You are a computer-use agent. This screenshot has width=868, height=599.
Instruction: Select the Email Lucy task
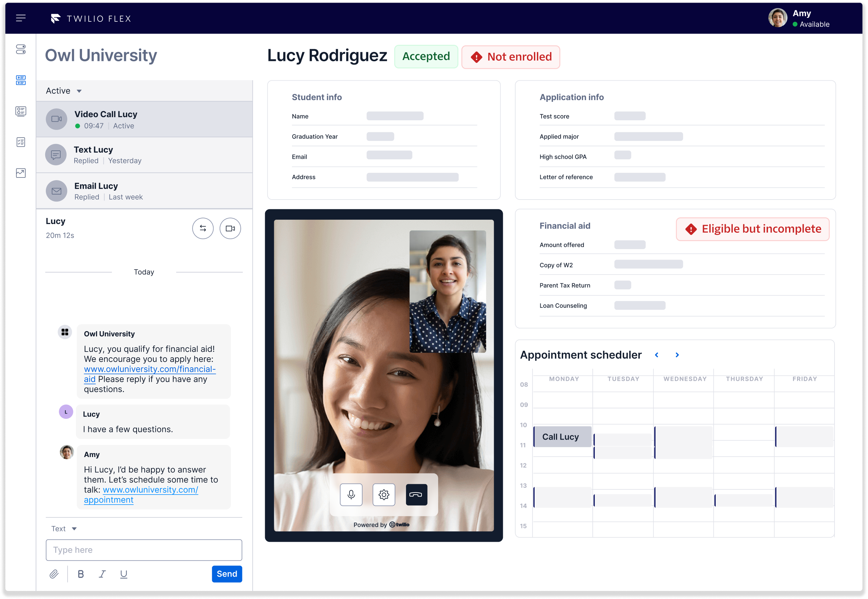pyautogui.click(x=145, y=191)
